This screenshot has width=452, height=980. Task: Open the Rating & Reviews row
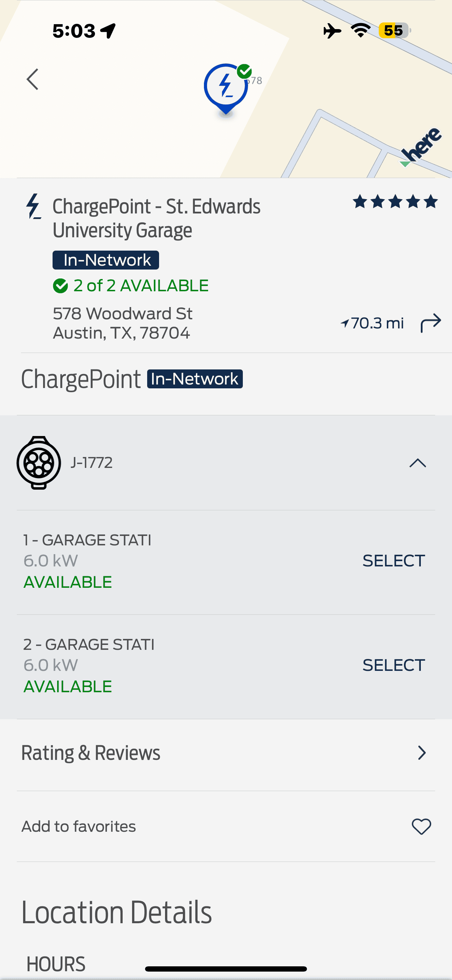pyautogui.click(x=90, y=753)
